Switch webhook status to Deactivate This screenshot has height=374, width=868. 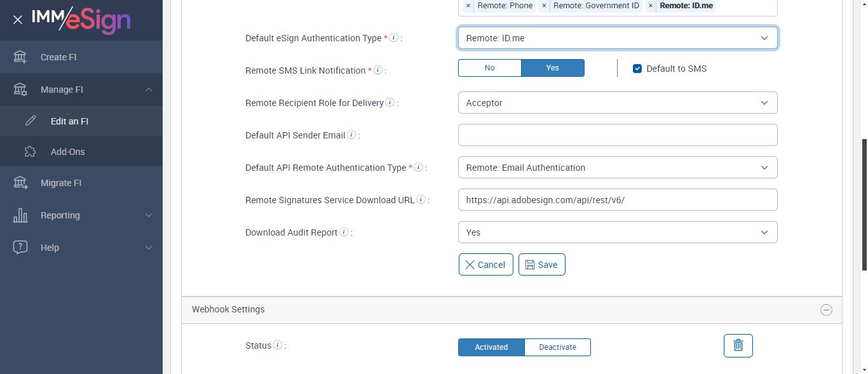coord(557,347)
